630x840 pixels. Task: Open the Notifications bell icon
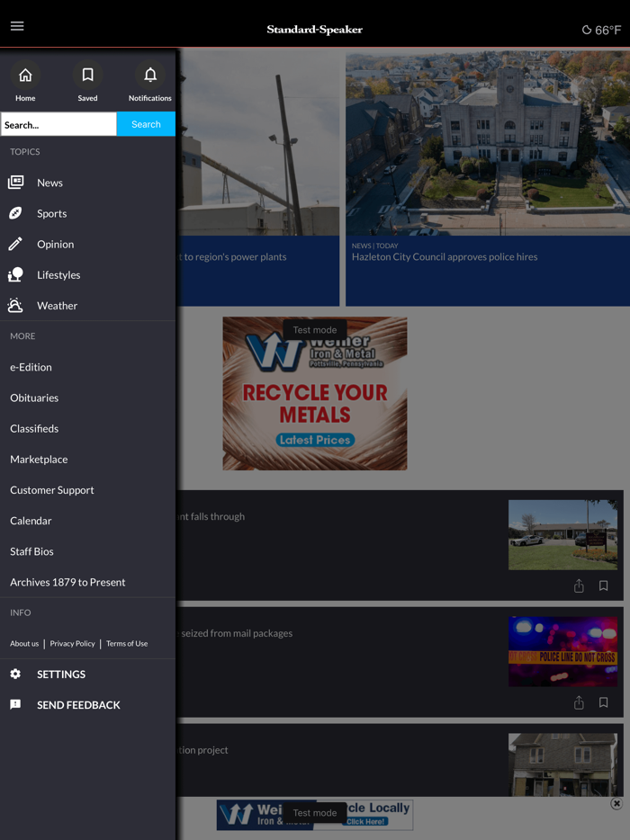150,75
